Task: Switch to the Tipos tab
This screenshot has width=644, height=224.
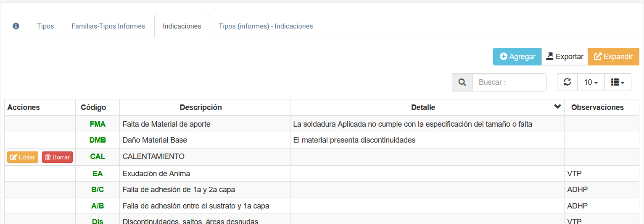Action: [45, 26]
